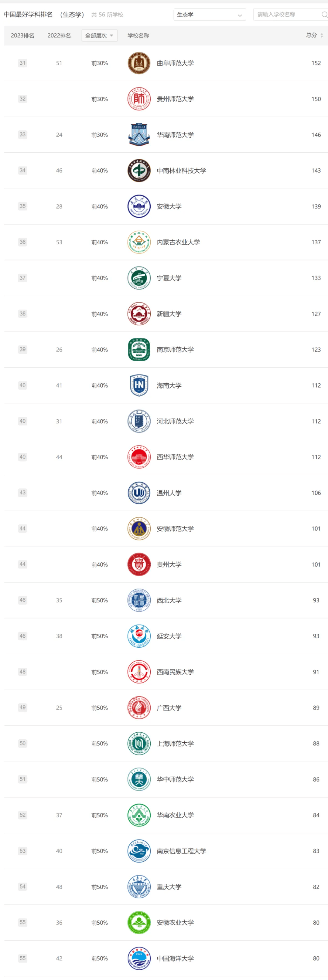Open the 中南林业科技大学 link
This screenshot has width=328, height=980.
[x=182, y=171]
